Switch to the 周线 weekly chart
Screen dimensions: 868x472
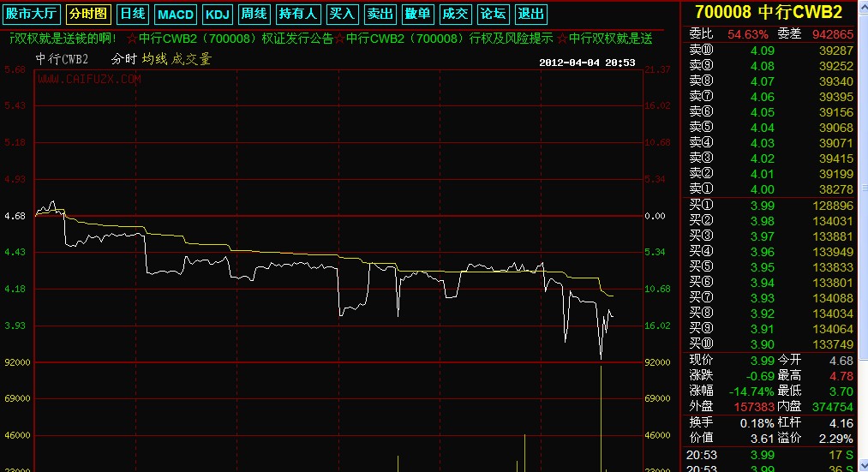tap(254, 14)
